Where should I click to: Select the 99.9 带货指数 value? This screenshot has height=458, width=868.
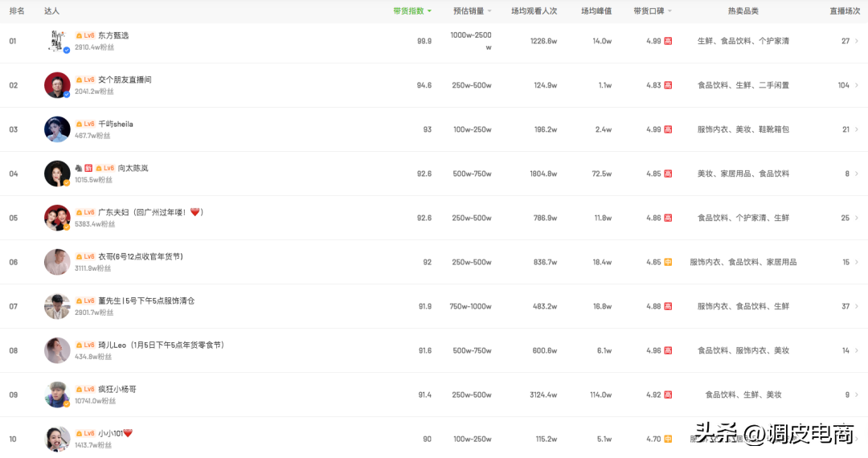pyautogui.click(x=424, y=41)
